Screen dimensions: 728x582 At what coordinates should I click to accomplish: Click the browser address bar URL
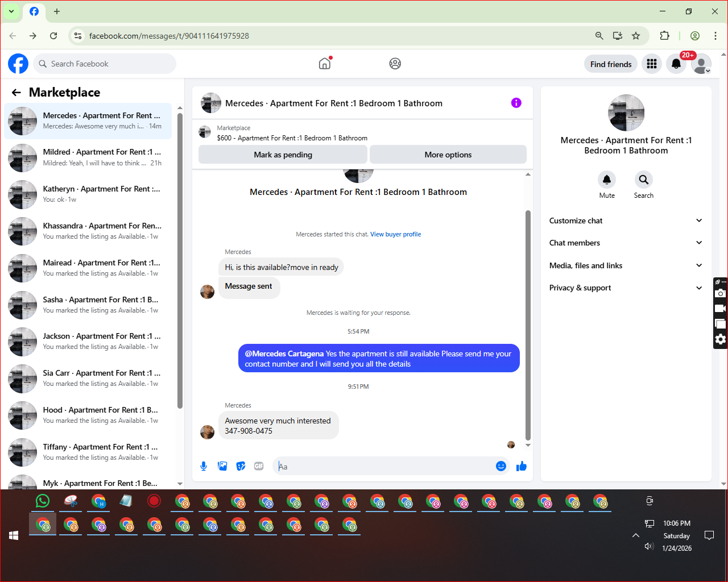pos(169,36)
